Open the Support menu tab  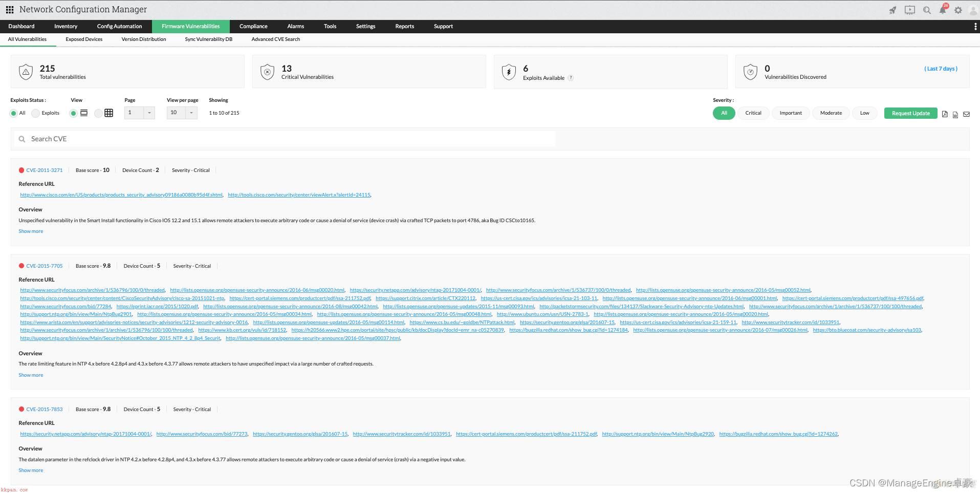pyautogui.click(x=443, y=27)
